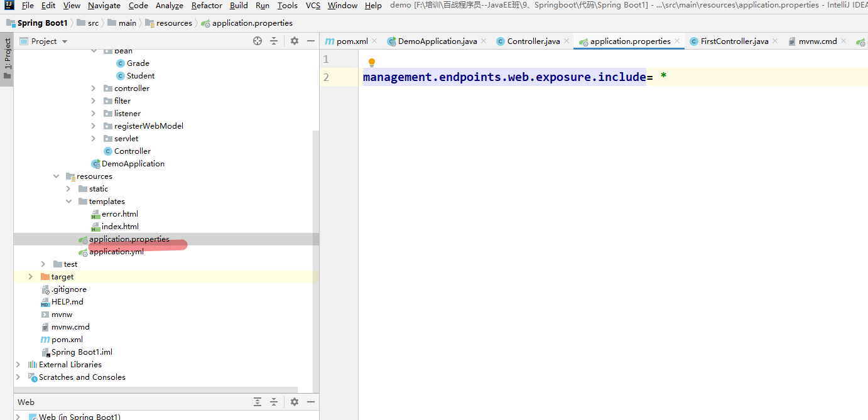
Task: Open the File menu
Action: point(28,6)
